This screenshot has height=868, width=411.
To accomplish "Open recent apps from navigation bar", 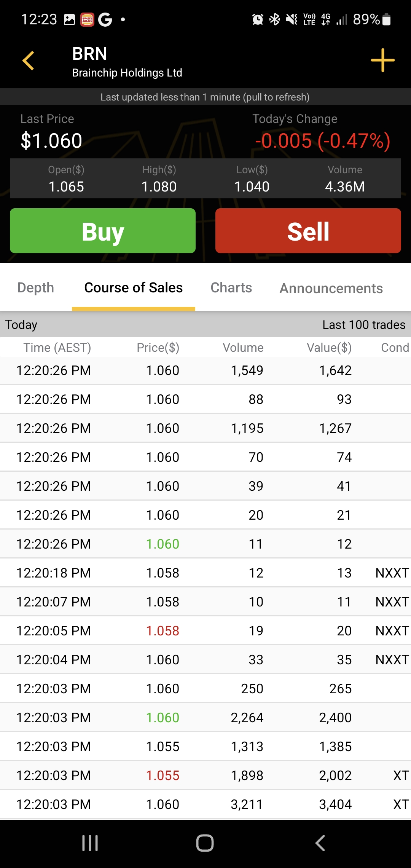I will [90, 843].
